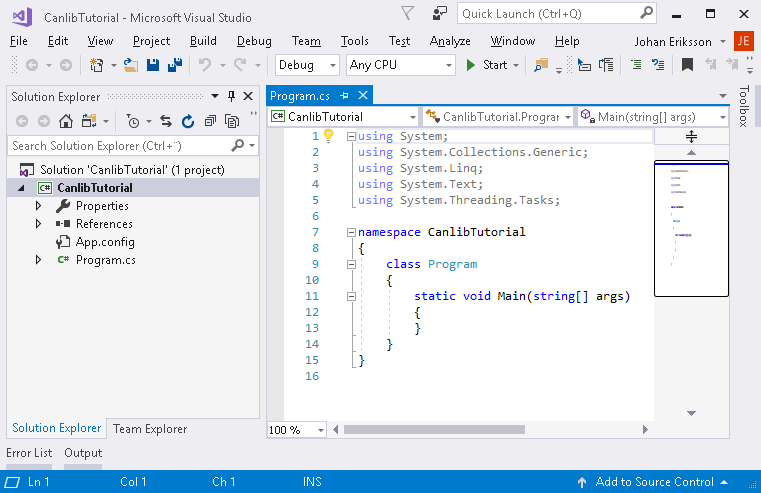Expand the Properties node

(38, 206)
